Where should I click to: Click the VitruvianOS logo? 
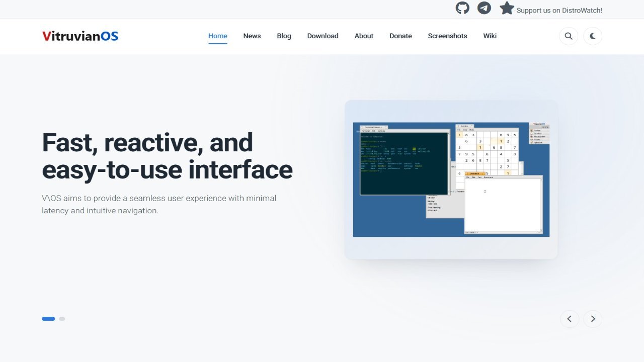(x=80, y=36)
